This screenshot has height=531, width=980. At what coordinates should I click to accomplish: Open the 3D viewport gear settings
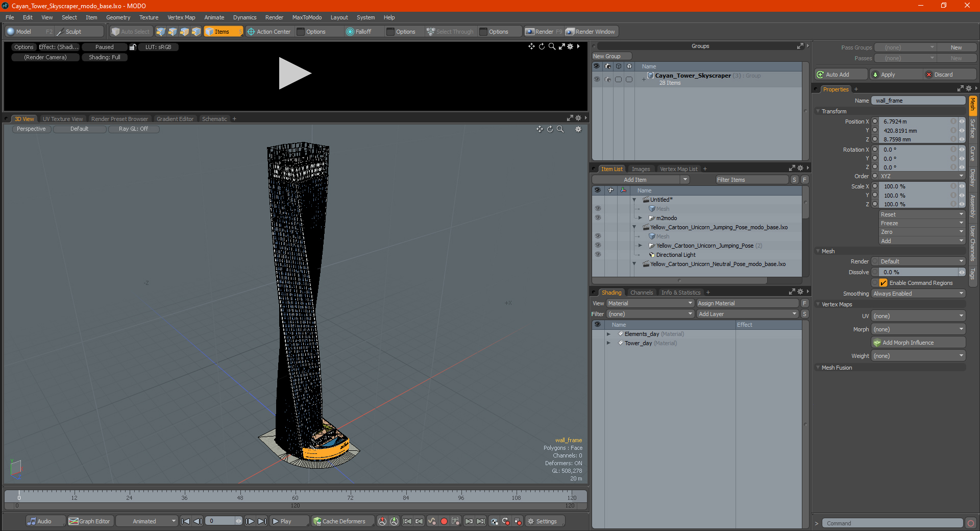coord(578,129)
